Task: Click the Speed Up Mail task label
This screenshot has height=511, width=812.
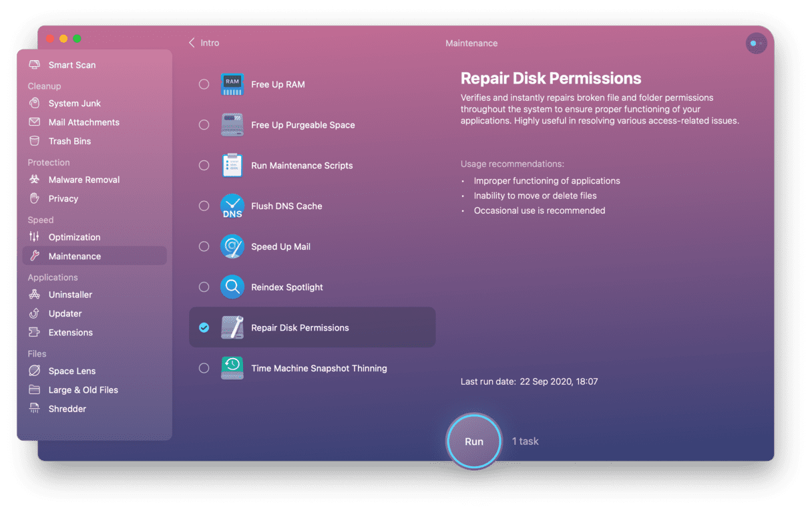Action: [280, 246]
